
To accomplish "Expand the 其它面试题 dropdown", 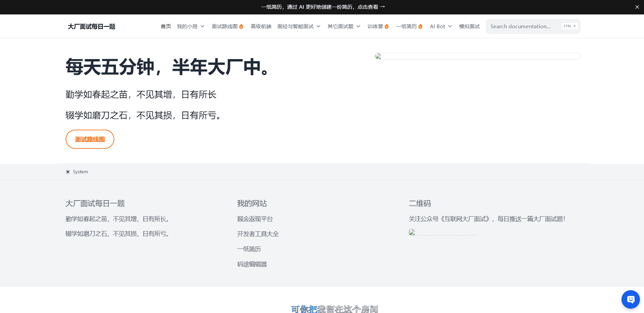I will 344,27.
